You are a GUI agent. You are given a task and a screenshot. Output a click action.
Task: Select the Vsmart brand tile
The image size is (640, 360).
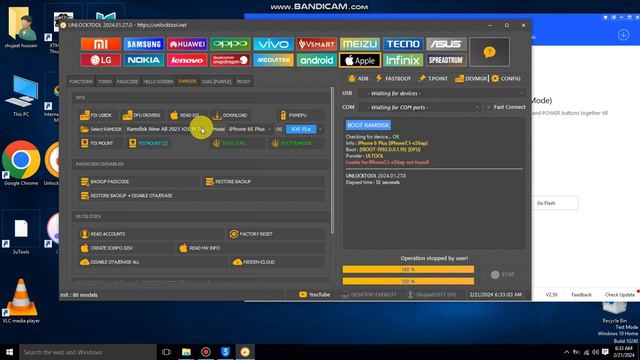(316, 44)
